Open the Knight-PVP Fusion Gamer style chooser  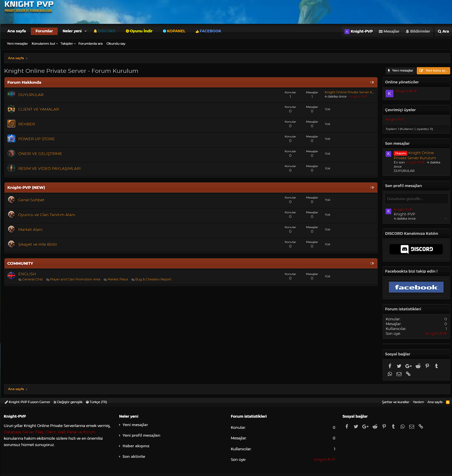tap(27, 402)
